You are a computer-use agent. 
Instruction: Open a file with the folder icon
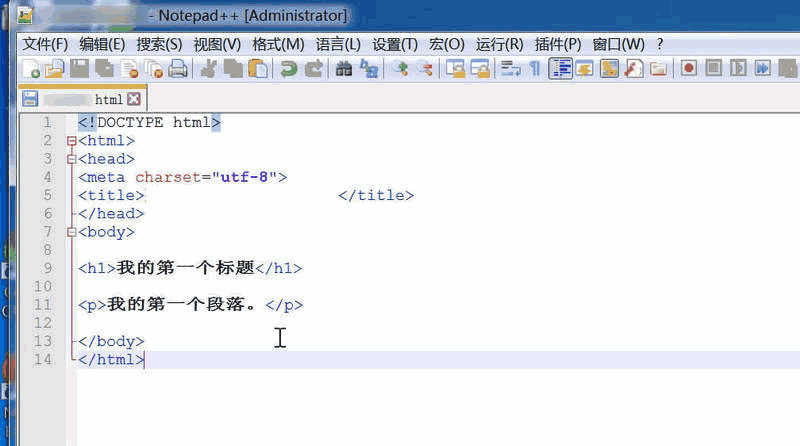click(x=55, y=68)
